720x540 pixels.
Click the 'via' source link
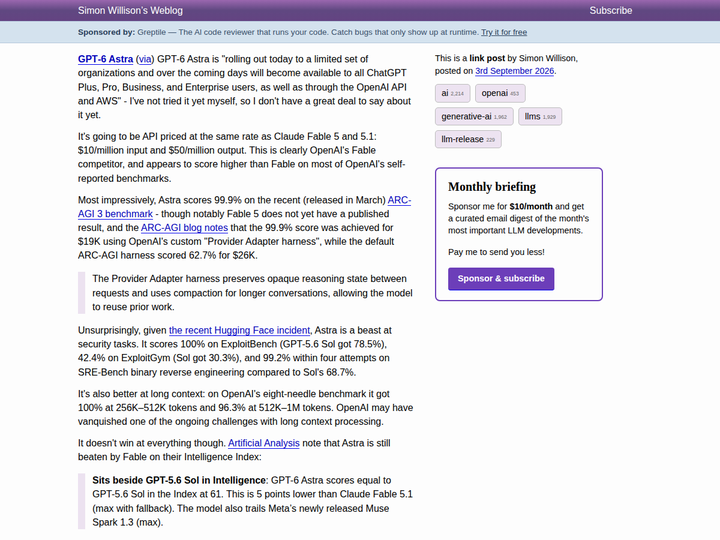145,59
